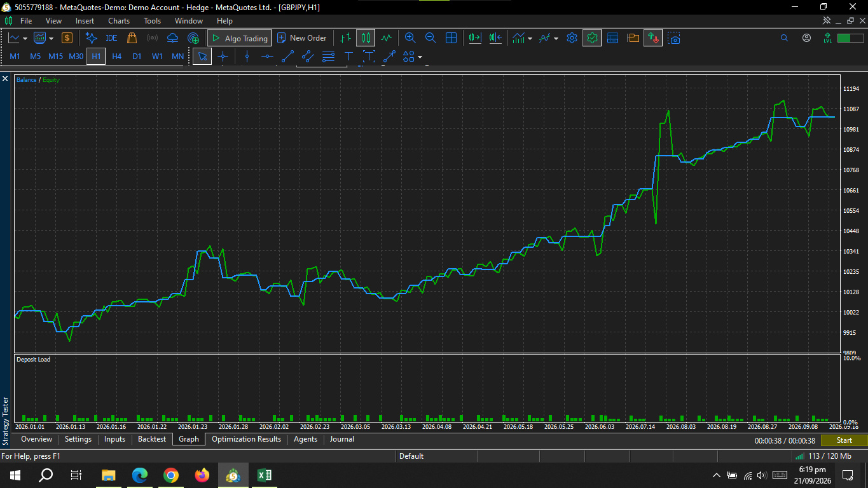Image resolution: width=868 pixels, height=488 pixels.
Task: Open the MQL5 IDE (MetaEditor)
Action: coord(111,38)
